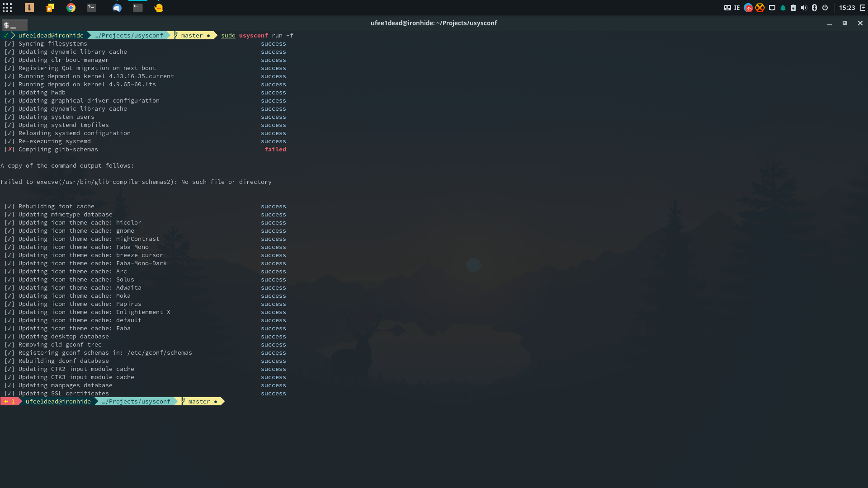The width and height of the screenshot is (868, 488).
Task: Click 'A copy of the command output follows:'
Action: (67, 165)
